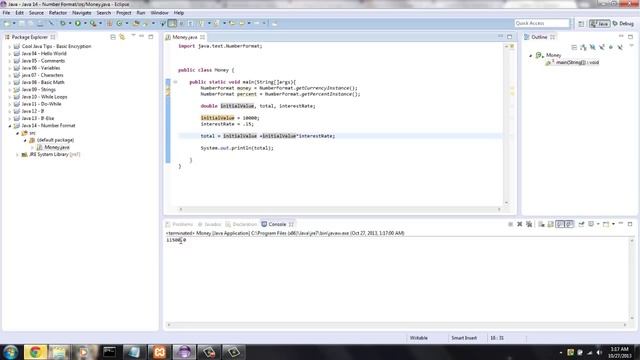Select Cool Java Tips - Basic Encryption project
640x360 pixels.
[53, 47]
